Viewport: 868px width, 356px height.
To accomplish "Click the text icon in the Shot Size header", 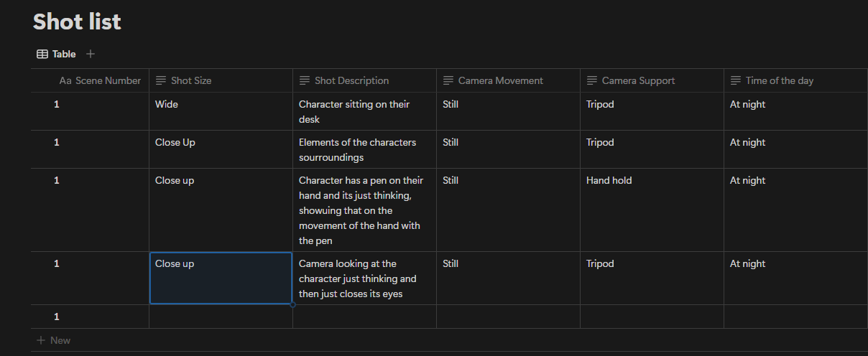I will coord(161,80).
